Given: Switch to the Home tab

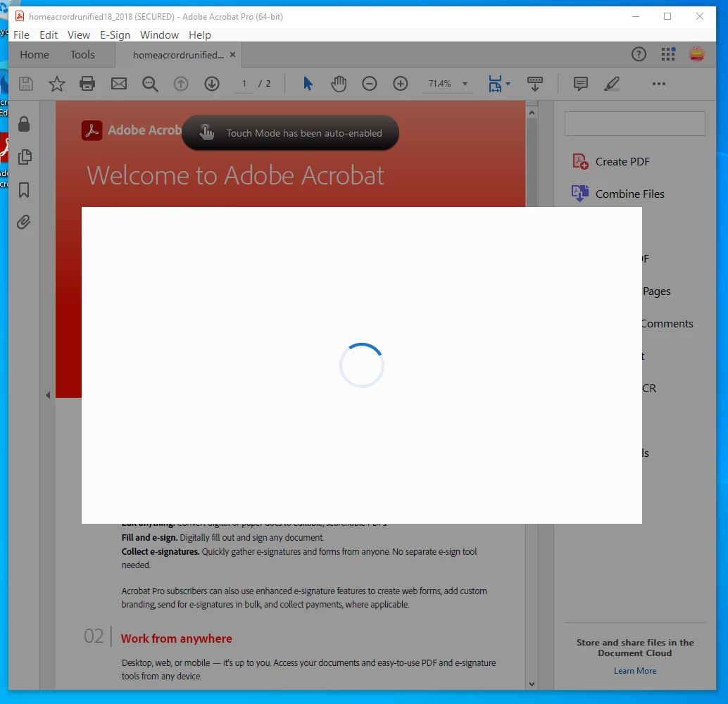Looking at the screenshot, I should coord(34,55).
